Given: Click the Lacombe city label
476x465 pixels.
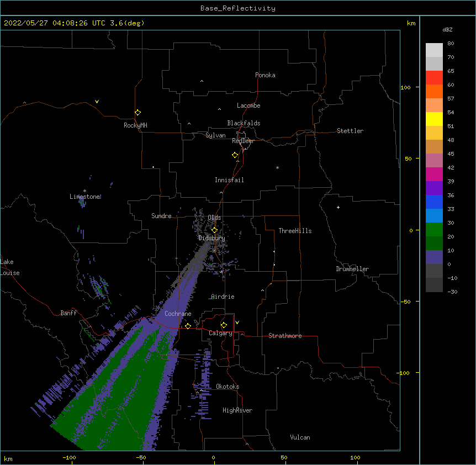Looking at the screenshot, I should coord(248,105).
